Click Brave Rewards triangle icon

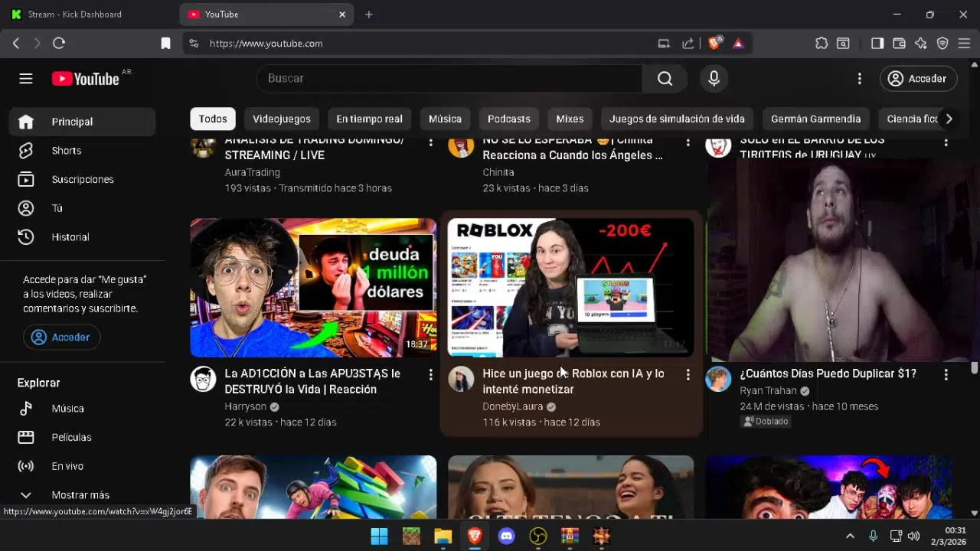tap(738, 44)
